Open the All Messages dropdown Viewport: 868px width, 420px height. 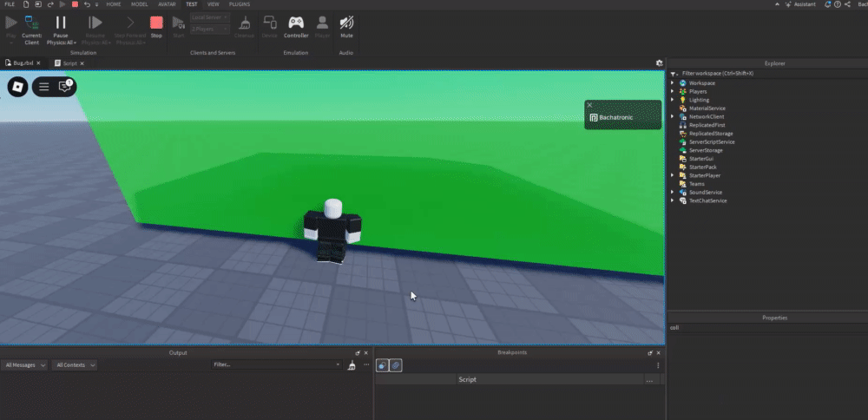click(x=24, y=365)
